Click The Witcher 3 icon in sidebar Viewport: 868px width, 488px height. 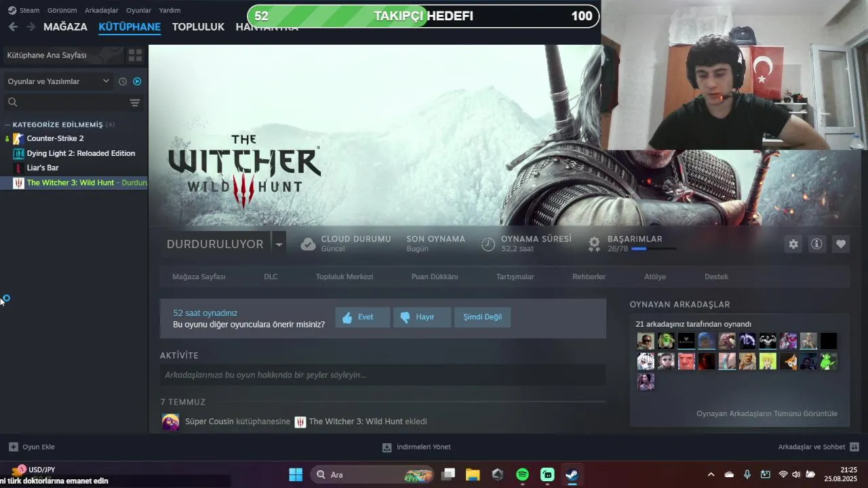coord(18,182)
